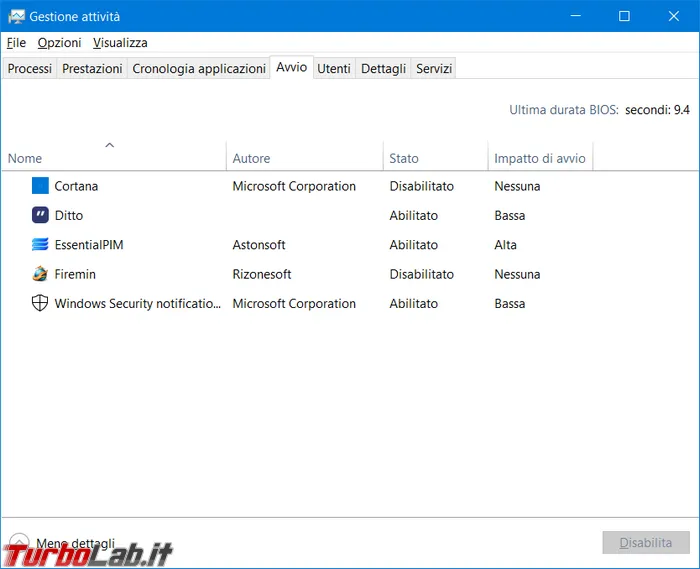Sort by Impatto di avvio column
Screen dimensions: 700x569
click(540, 156)
